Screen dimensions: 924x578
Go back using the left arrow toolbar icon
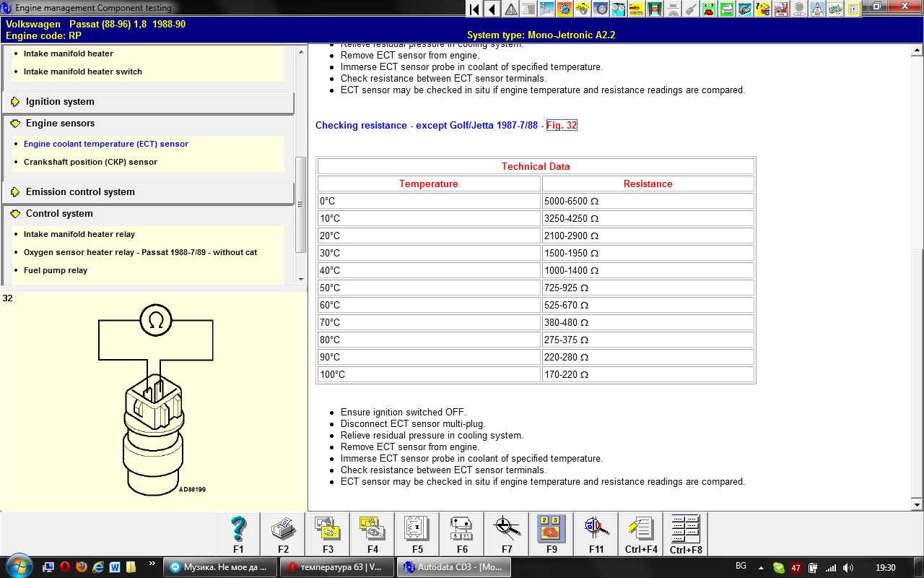click(x=492, y=9)
